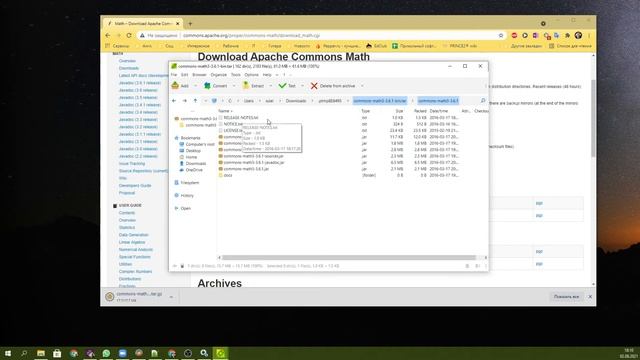Open the Edit menu in PeaZip
This screenshot has height=360, width=640.
184,75
